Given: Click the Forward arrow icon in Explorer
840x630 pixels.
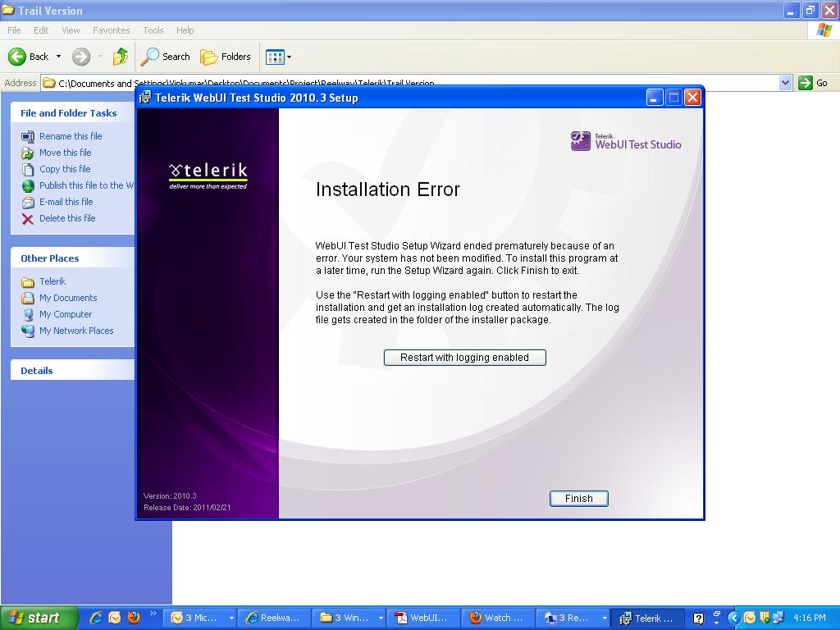Looking at the screenshot, I should click(81, 57).
